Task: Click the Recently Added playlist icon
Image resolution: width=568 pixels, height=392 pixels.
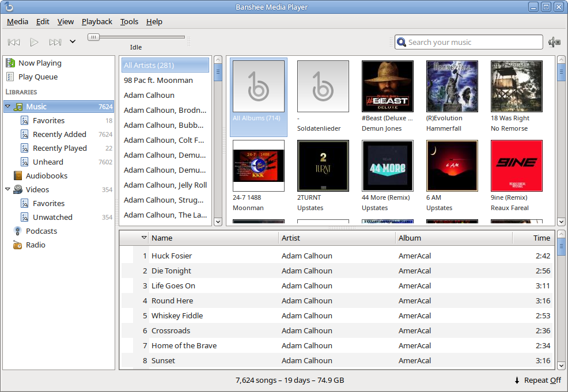Action: (x=25, y=134)
